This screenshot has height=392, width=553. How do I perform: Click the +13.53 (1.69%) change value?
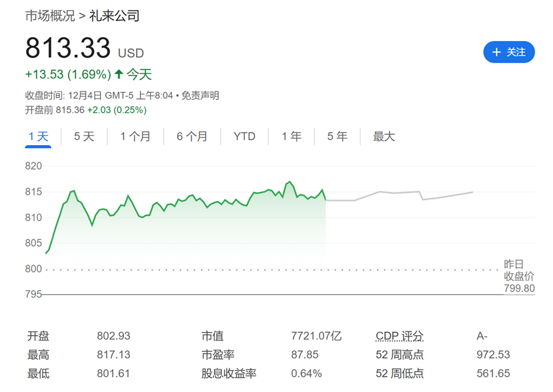(x=68, y=74)
